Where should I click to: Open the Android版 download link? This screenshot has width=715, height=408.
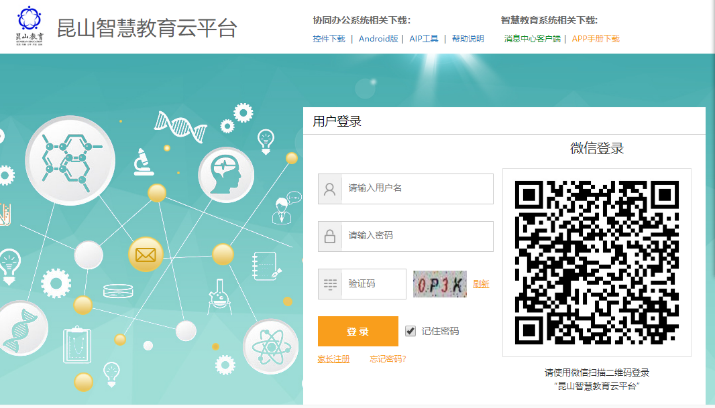tap(378, 39)
